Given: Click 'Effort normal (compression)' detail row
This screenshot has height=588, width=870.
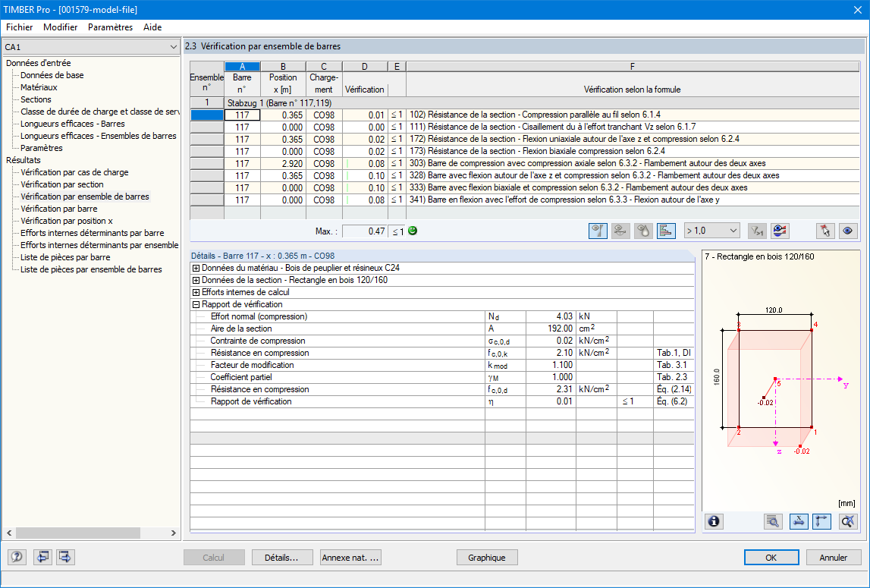Looking at the screenshot, I should [441, 316].
